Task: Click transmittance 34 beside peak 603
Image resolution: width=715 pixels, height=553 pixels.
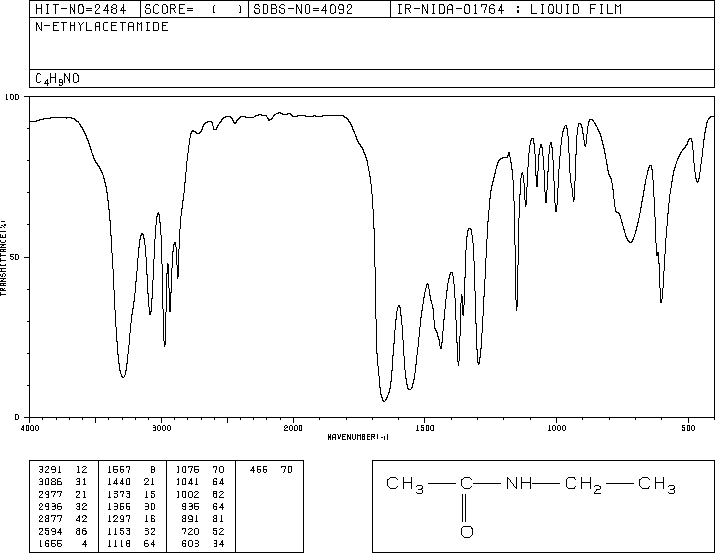Action: tap(219, 544)
